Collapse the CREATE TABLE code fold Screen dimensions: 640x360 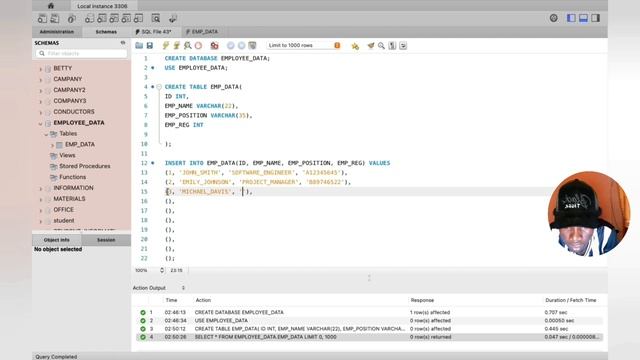point(159,87)
